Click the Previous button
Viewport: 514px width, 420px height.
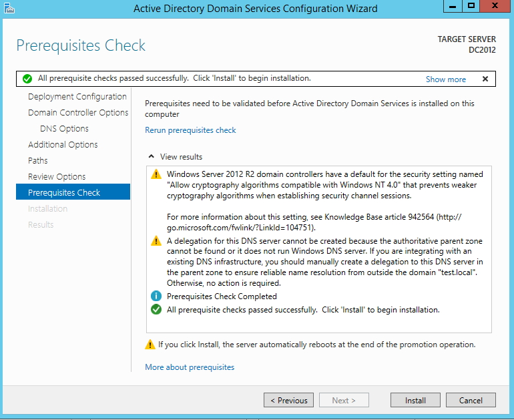tap(288, 400)
